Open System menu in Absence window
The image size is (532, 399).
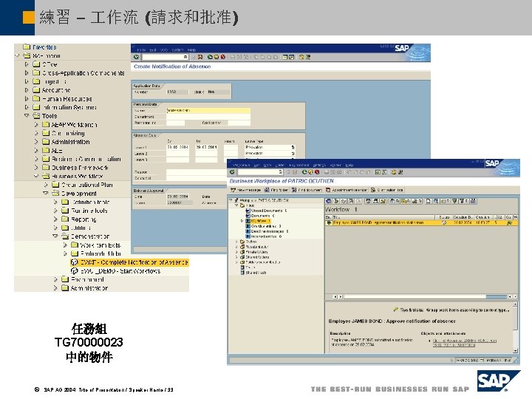pos(177,50)
